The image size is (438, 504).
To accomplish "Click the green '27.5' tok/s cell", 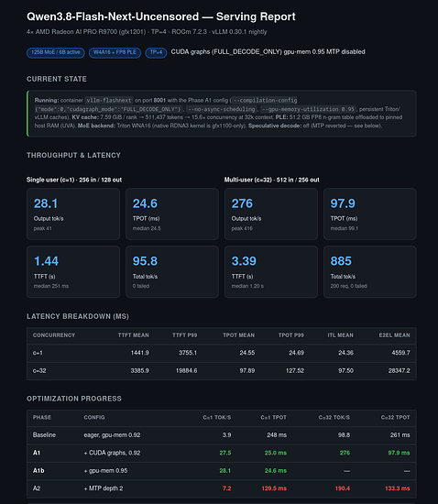I will point(225,453).
